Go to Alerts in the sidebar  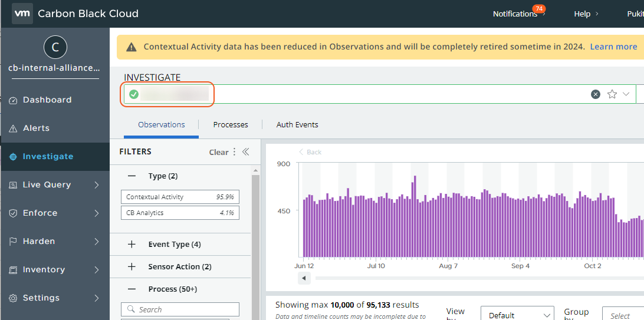[36, 128]
